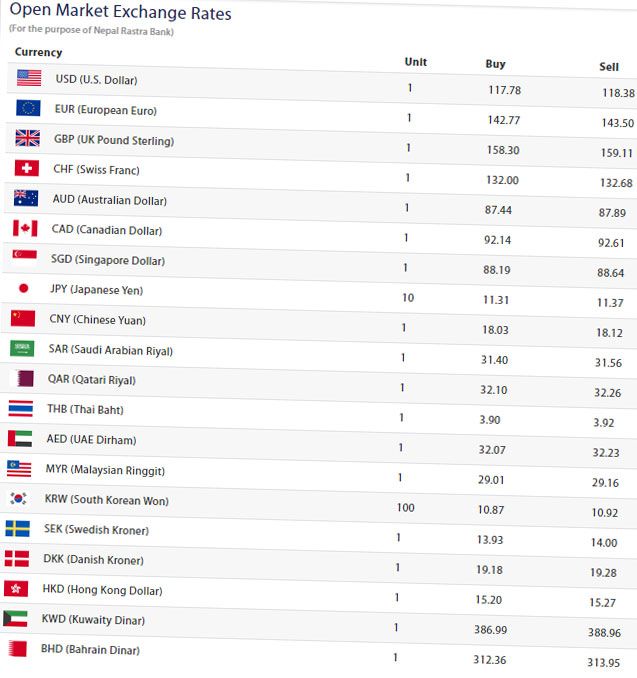Click the Japanese flag icon
Image resolution: width=637 pixels, height=678 pixels.
(24, 288)
